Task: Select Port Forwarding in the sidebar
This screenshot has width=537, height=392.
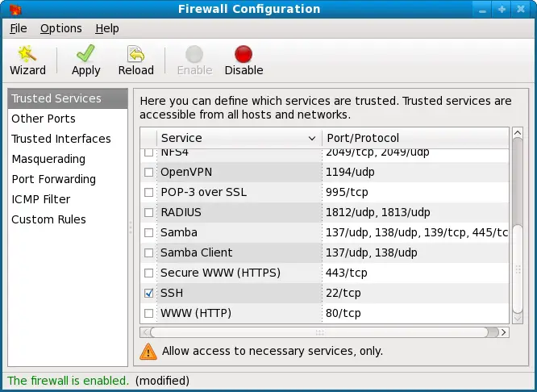Action: click(x=53, y=179)
